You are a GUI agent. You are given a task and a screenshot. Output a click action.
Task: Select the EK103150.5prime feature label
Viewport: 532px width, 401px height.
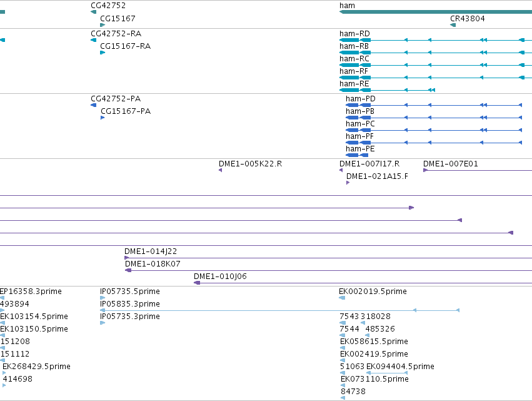(x=34, y=329)
